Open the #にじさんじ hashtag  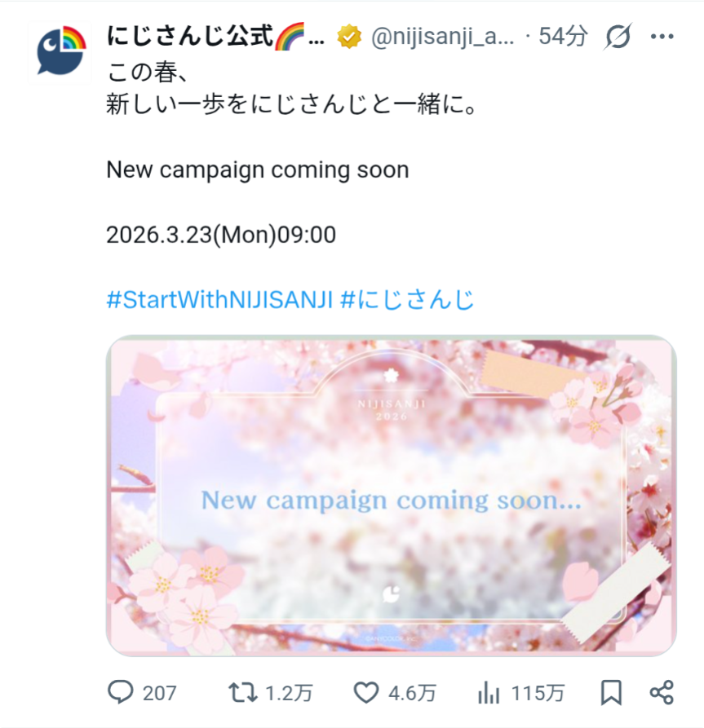tap(407, 299)
